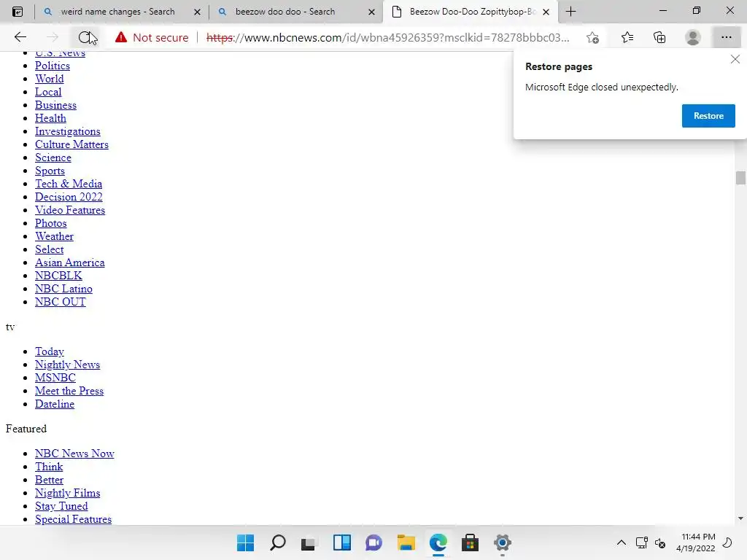
Task: Click the scrollbar down arrow
Action: pos(740,518)
